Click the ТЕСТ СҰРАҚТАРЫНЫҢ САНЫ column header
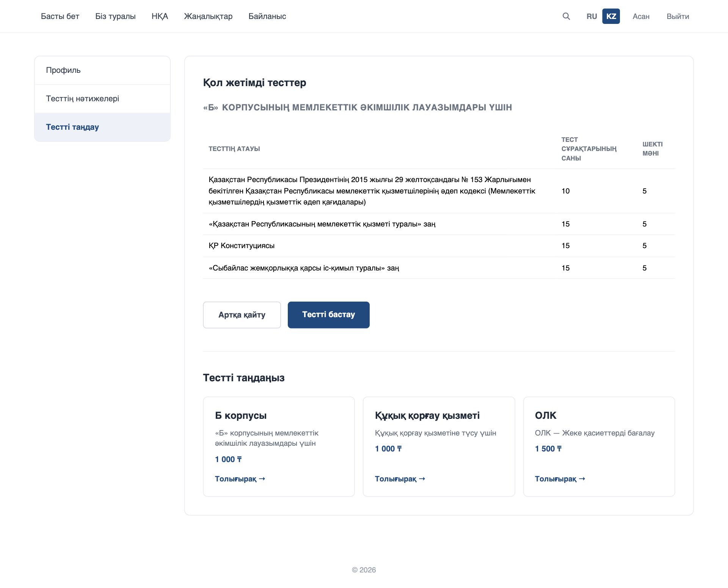Image resolution: width=728 pixels, height=588 pixels. tap(589, 149)
